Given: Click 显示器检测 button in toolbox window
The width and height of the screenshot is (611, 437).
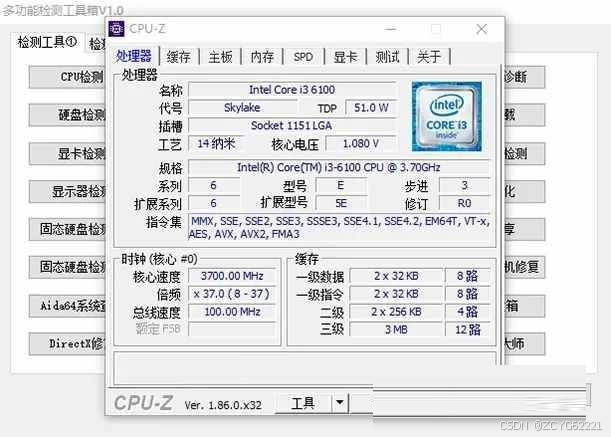Looking at the screenshot, I should pyautogui.click(x=68, y=191).
